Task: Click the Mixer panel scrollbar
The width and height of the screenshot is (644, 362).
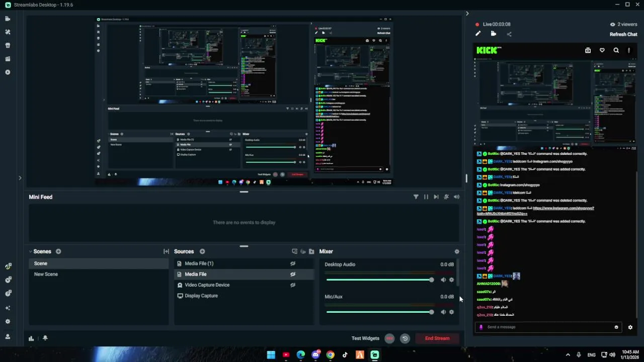Action: [458, 273]
